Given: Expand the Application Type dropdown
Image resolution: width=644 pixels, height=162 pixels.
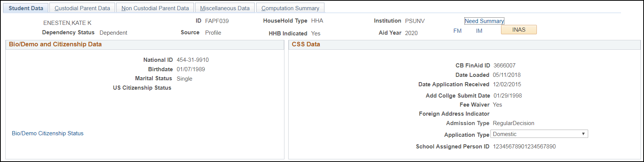Looking at the screenshot, I should 539,134.
